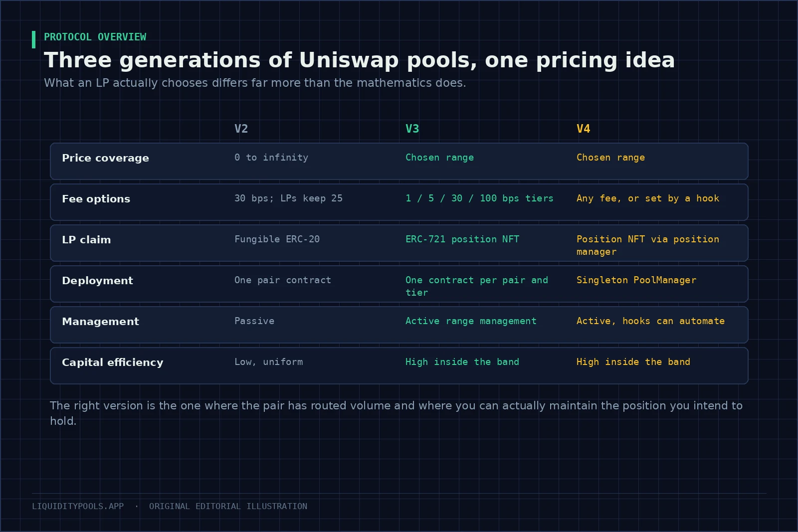The height and width of the screenshot is (532, 798).
Task: Click the 'LP claim' row label
Action: (x=86, y=240)
